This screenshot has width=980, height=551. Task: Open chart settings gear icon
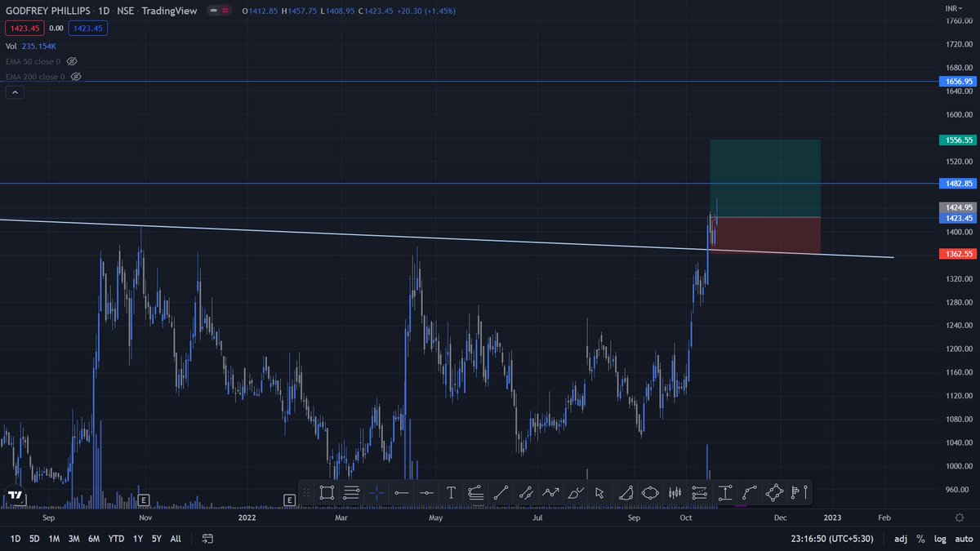point(959,518)
